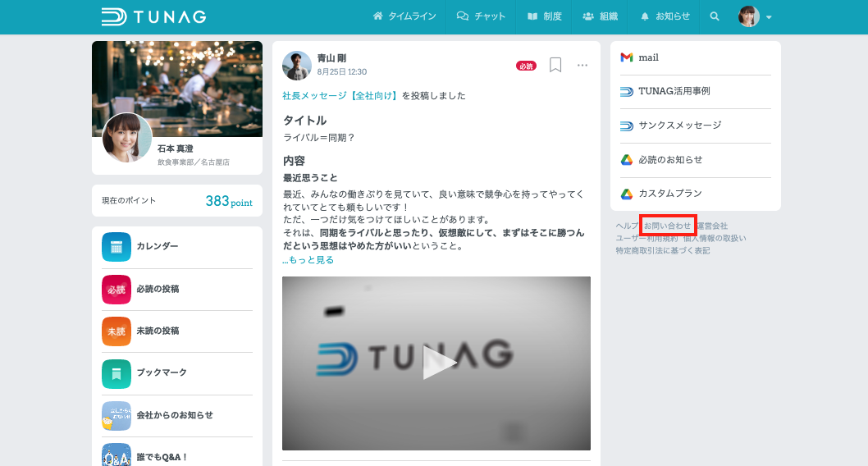Open 個人情報の取扱い footer link
The image size is (868, 466).
715,238
